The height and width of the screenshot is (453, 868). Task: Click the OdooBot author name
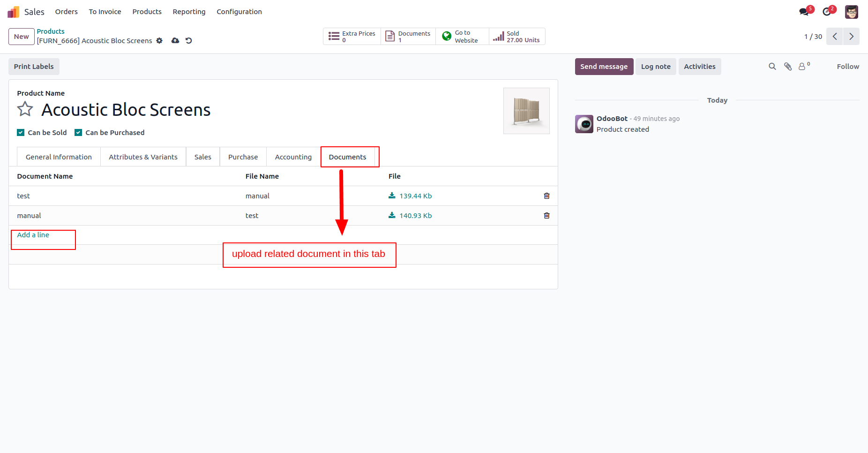(x=612, y=119)
